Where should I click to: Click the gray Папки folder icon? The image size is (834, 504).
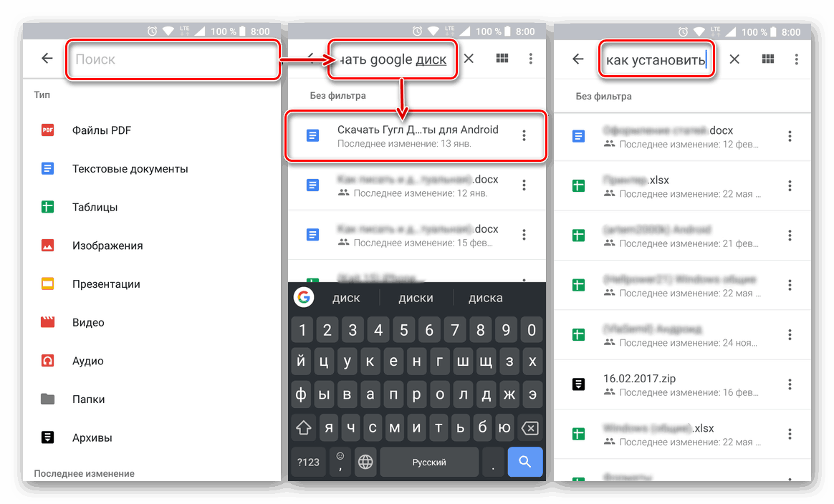[x=47, y=399]
